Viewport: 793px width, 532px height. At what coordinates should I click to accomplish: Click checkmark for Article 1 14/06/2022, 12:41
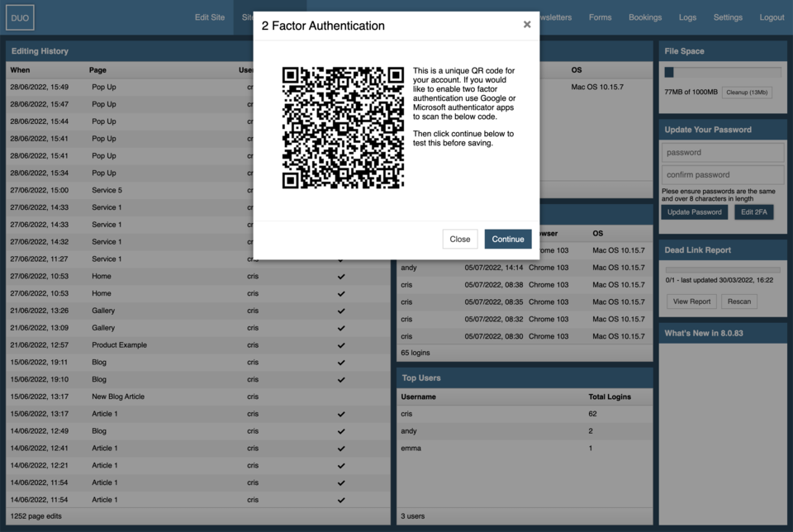click(x=341, y=449)
